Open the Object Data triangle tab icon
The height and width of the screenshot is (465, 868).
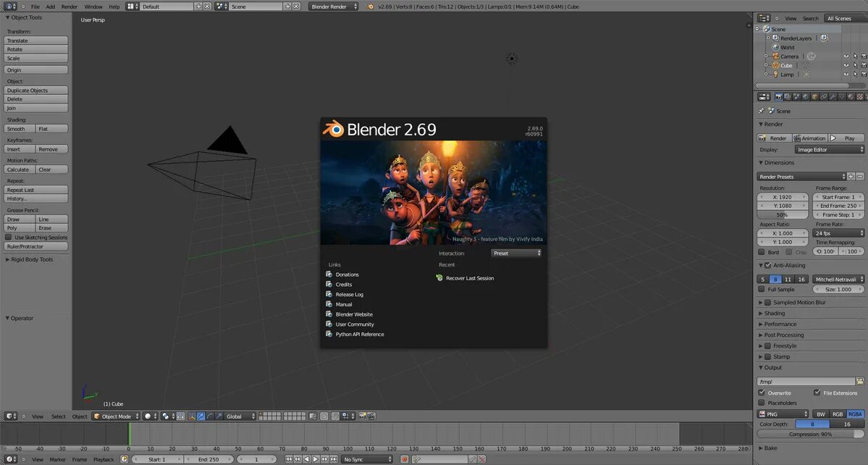pos(841,97)
